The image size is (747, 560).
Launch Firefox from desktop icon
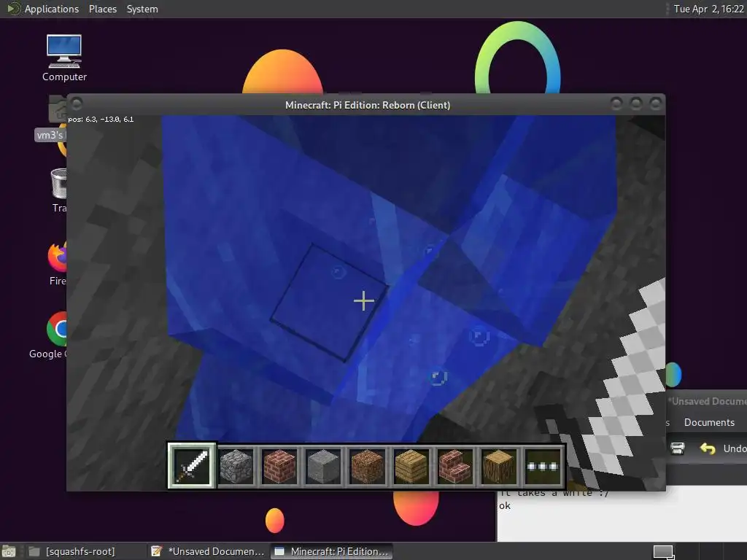pyautogui.click(x=58, y=262)
